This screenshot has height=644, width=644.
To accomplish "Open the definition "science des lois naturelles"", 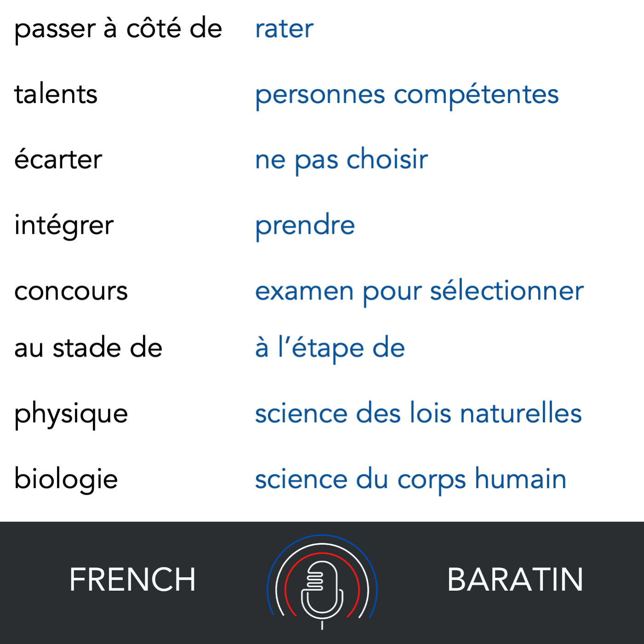I will 418,413.
